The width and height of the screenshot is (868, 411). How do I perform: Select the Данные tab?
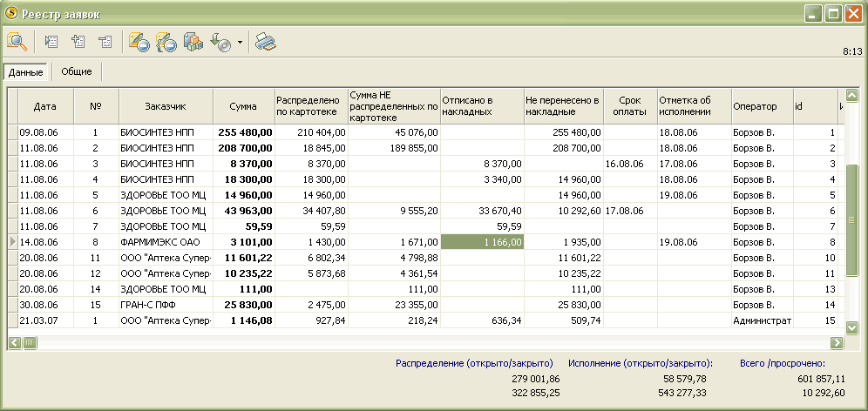[26, 72]
